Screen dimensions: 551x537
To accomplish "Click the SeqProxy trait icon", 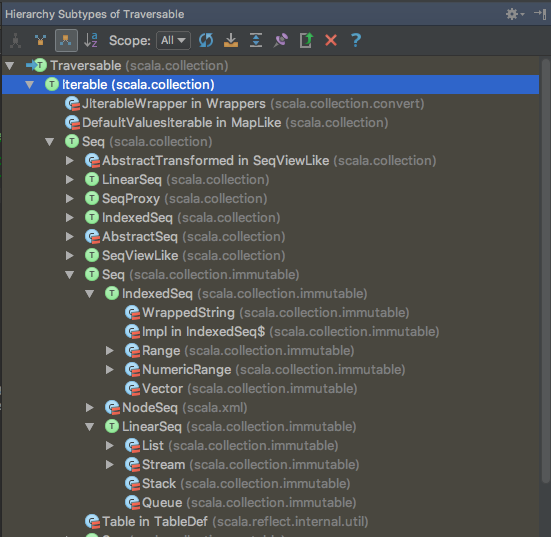I will tap(92, 199).
